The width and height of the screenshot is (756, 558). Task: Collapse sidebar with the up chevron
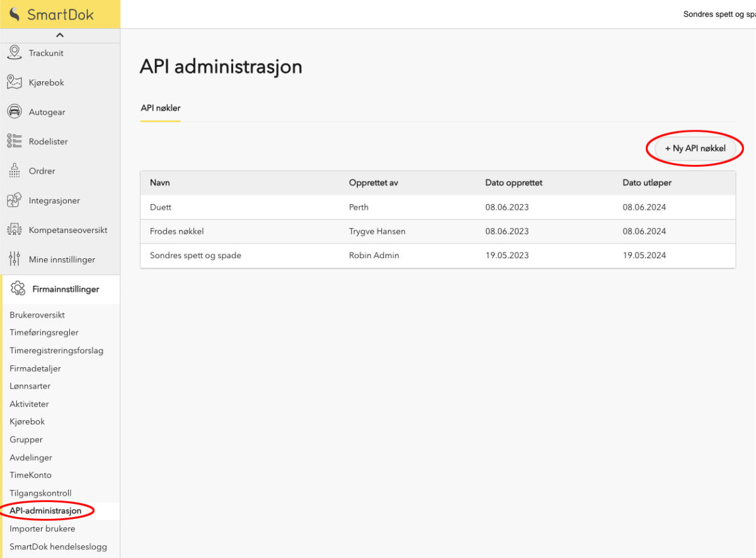[60, 35]
